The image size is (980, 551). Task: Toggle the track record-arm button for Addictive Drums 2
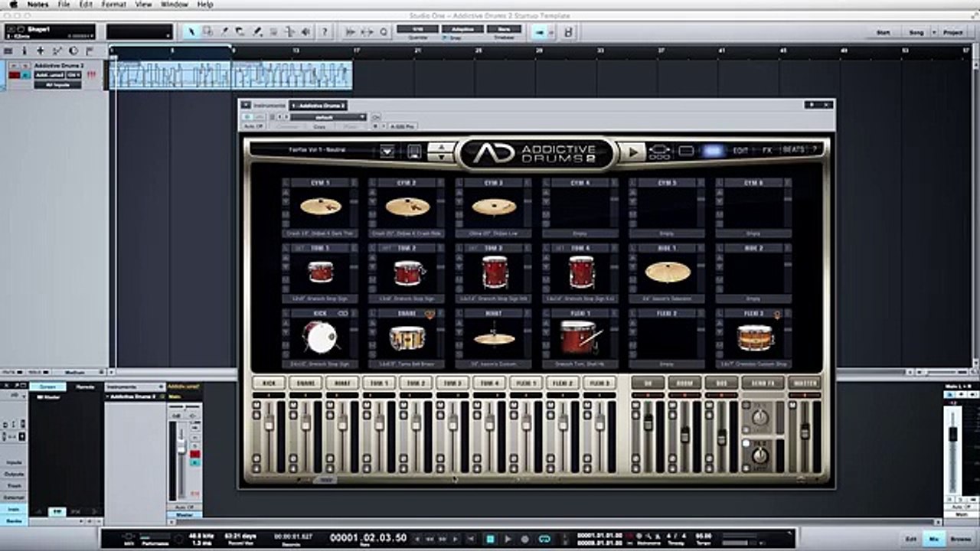coord(15,75)
